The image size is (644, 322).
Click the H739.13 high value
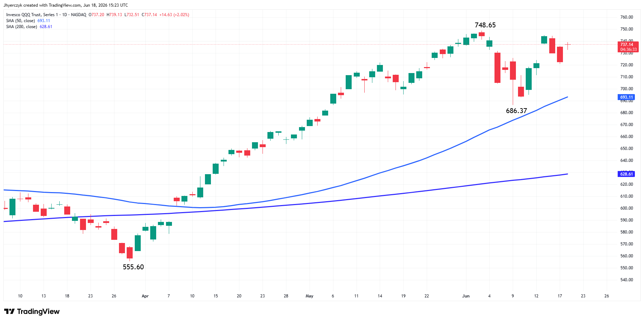(114, 15)
